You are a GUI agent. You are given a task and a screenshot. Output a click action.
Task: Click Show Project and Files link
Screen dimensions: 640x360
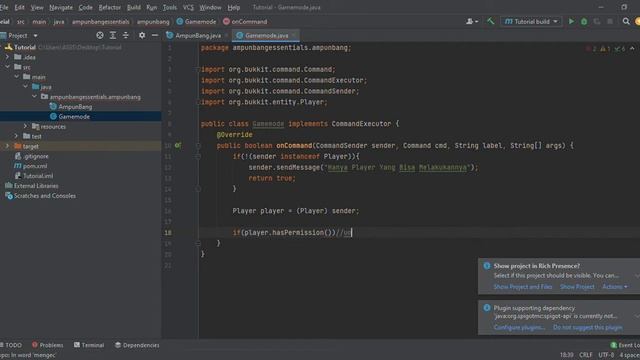point(523,287)
